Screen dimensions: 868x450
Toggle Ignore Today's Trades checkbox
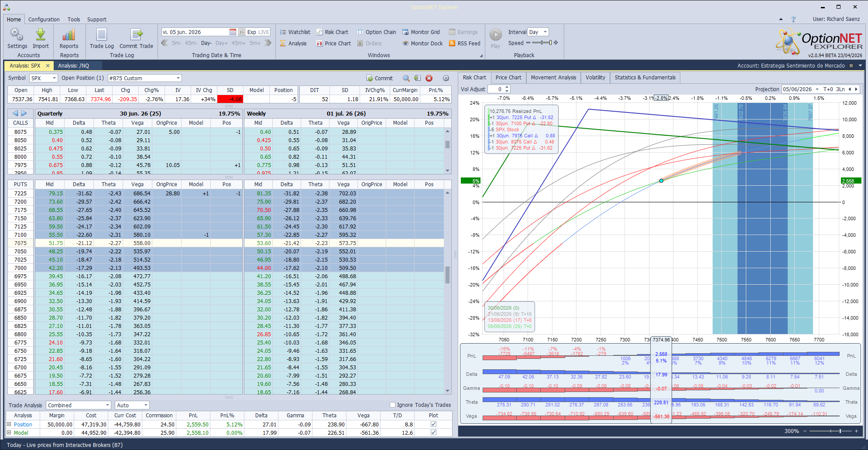pos(392,405)
